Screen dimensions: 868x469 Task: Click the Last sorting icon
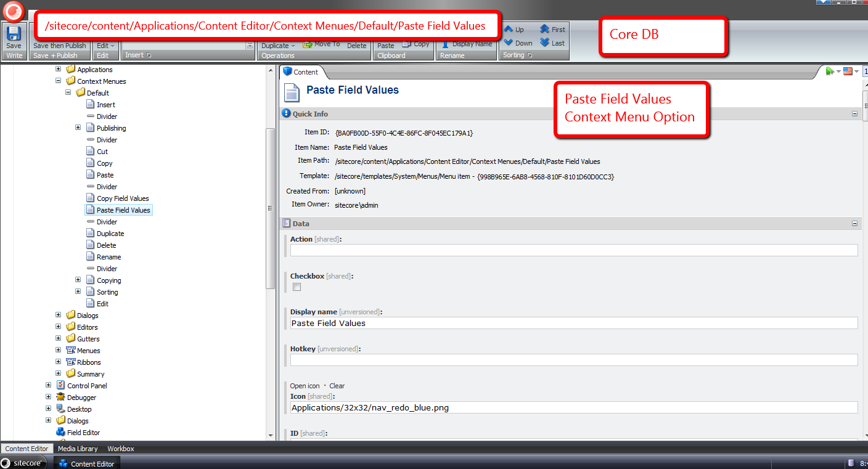click(x=545, y=43)
